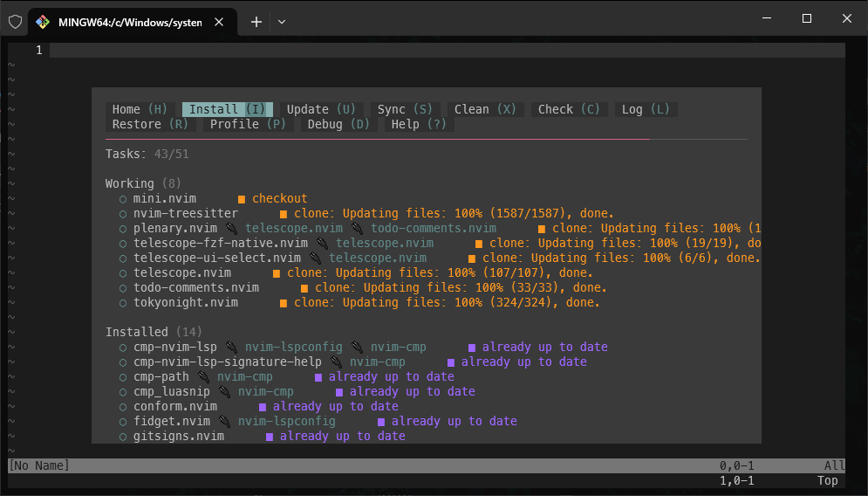Select the Install (I) tab
Image resolution: width=868 pixels, height=496 pixels.
(228, 109)
